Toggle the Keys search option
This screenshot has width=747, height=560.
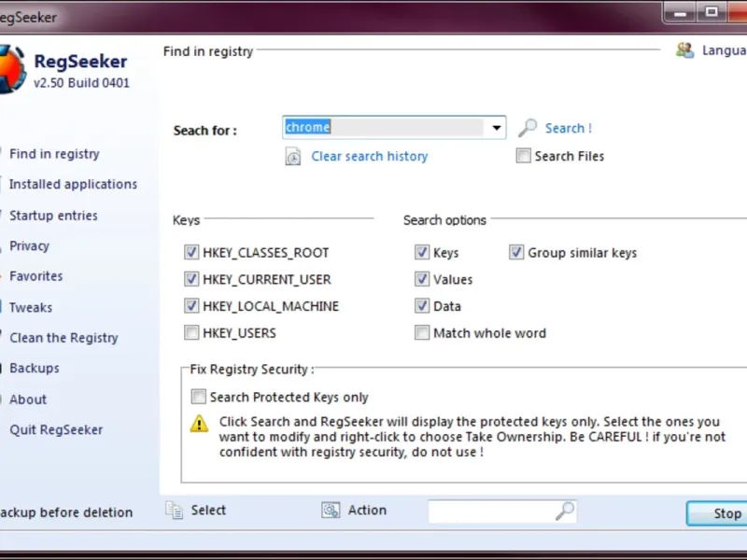(422, 252)
